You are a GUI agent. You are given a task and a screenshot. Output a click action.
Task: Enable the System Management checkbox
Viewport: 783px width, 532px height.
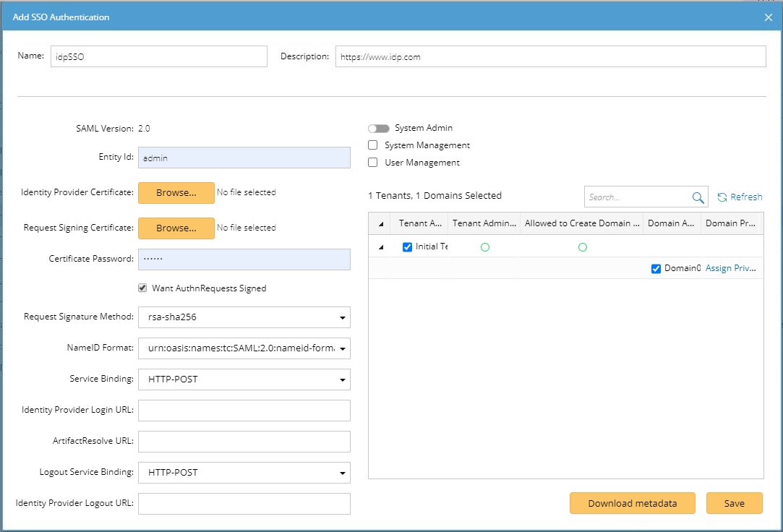tap(372, 145)
